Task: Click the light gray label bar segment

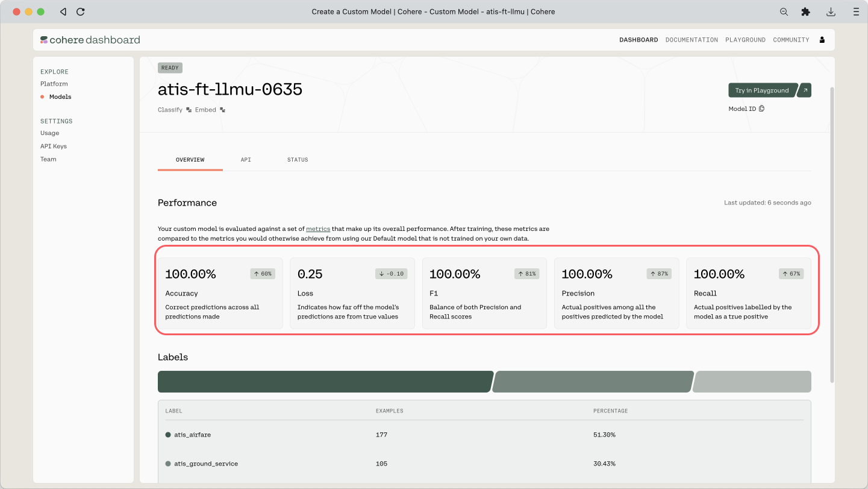Action: (x=752, y=382)
